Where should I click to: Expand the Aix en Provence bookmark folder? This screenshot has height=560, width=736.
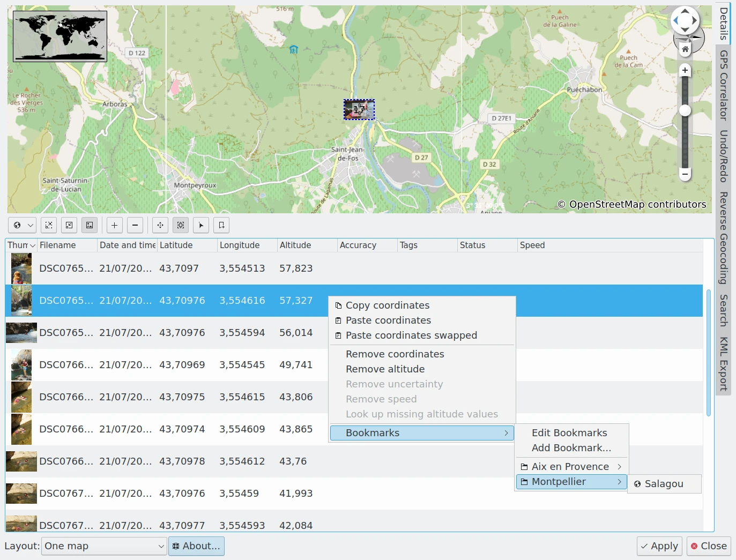(571, 467)
